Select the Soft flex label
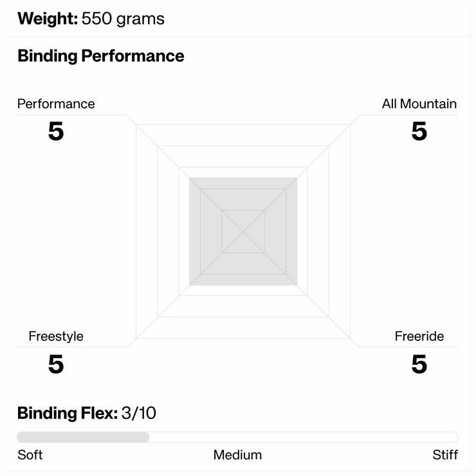The height and width of the screenshot is (476, 476). point(30,455)
